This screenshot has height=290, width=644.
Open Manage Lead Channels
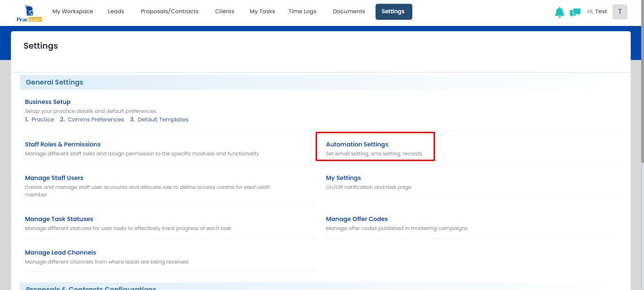[x=60, y=252]
